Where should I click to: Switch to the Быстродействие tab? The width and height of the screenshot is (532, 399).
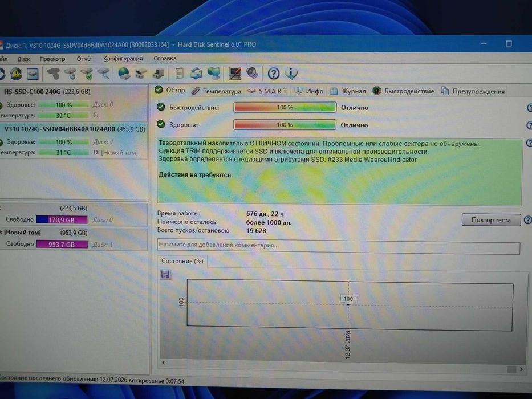pyautogui.click(x=403, y=91)
